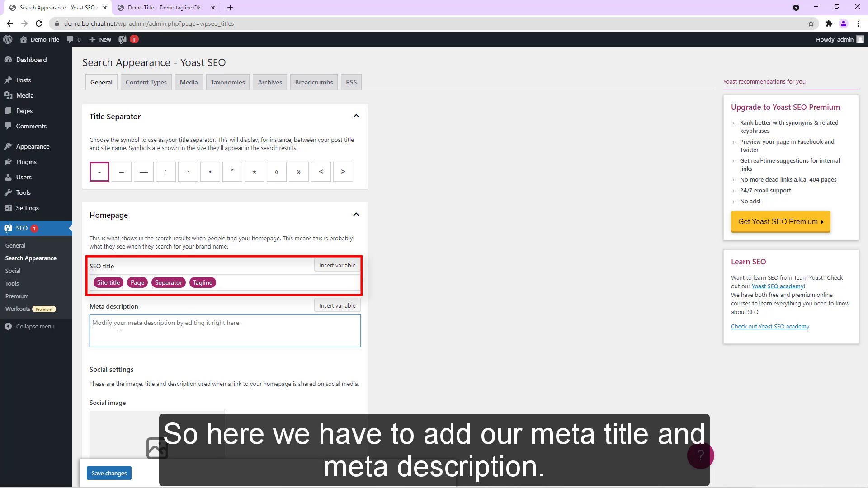Open the Yoast SEO academy link

click(x=778, y=286)
